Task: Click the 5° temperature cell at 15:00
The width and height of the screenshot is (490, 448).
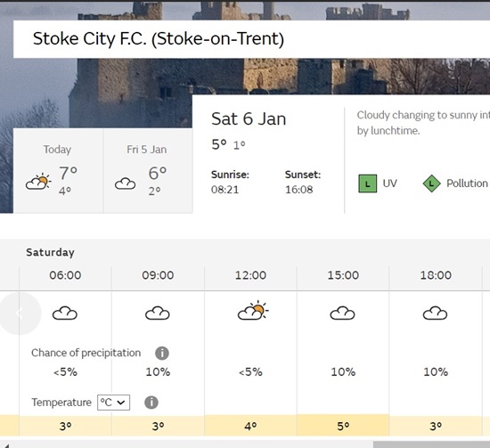Action: click(343, 426)
